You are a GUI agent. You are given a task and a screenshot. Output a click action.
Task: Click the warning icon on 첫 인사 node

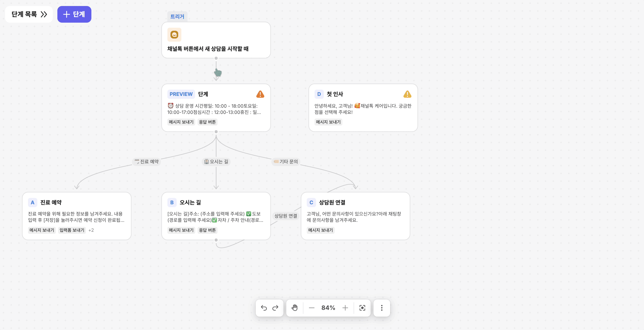pyautogui.click(x=407, y=94)
